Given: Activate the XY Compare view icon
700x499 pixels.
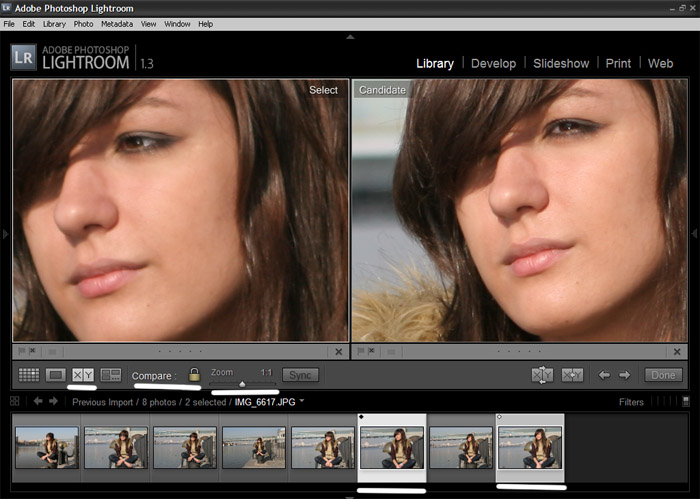Looking at the screenshot, I should (83, 375).
